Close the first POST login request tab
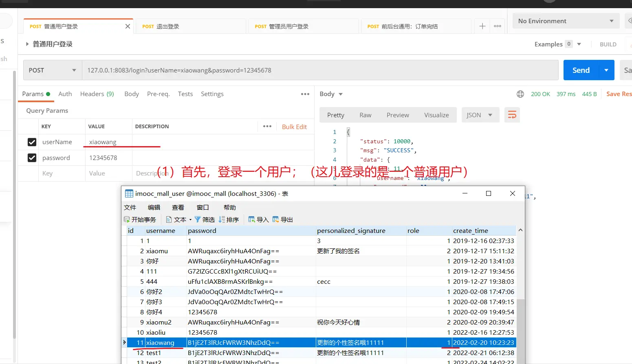Screen dimensions: 632x364 click(x=128, y=26)
